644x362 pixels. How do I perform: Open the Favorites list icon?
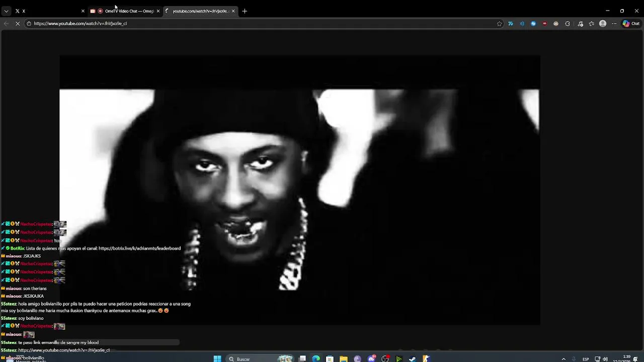[x=592, y=24]
